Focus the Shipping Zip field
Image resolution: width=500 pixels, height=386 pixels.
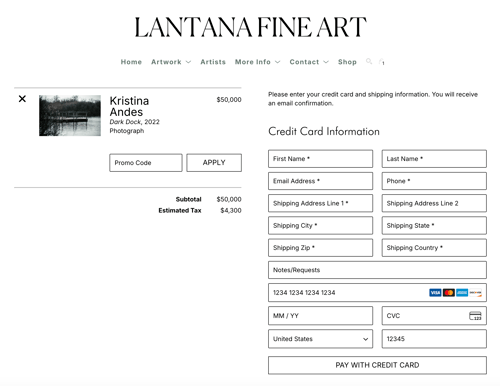coord(320,248)
